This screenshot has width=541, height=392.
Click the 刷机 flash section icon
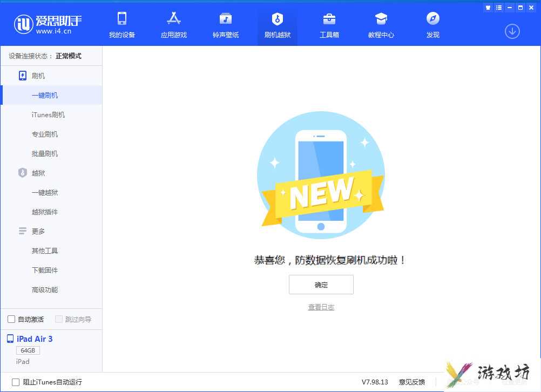23,76
